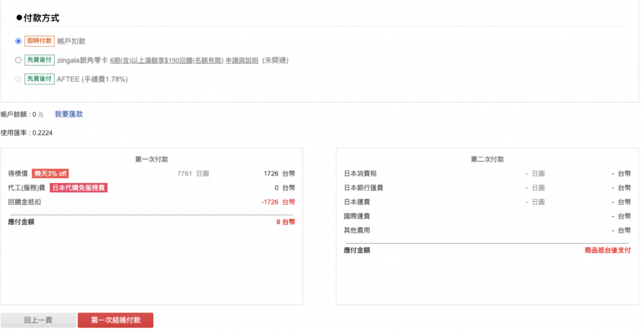This screenshot has height=333, width=644.
Task: Click the 先買後付 tag beside zingala
Action: pyautogui.click(x=40, y=60)
